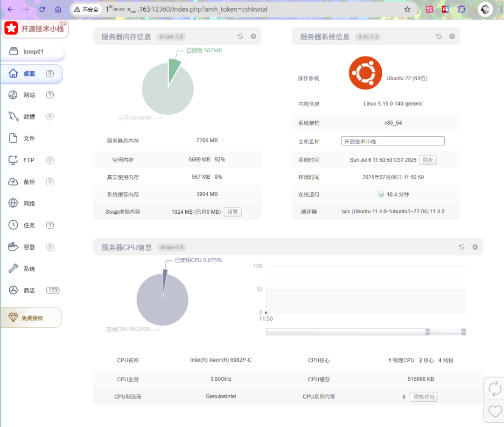The height and width of the screenshot is (427, 504).
Task: Click the 已使用 567MB chart label
Action: tap(204, 50)
